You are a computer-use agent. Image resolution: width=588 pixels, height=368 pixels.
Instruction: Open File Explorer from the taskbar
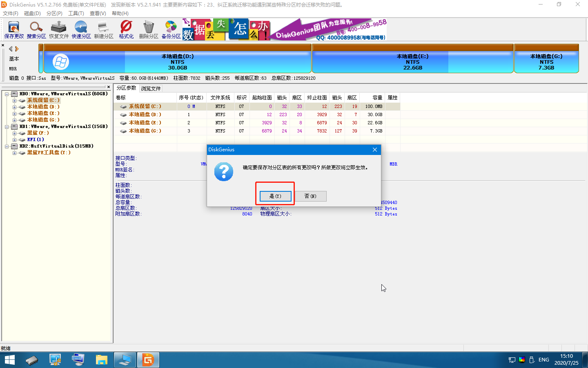101,360
